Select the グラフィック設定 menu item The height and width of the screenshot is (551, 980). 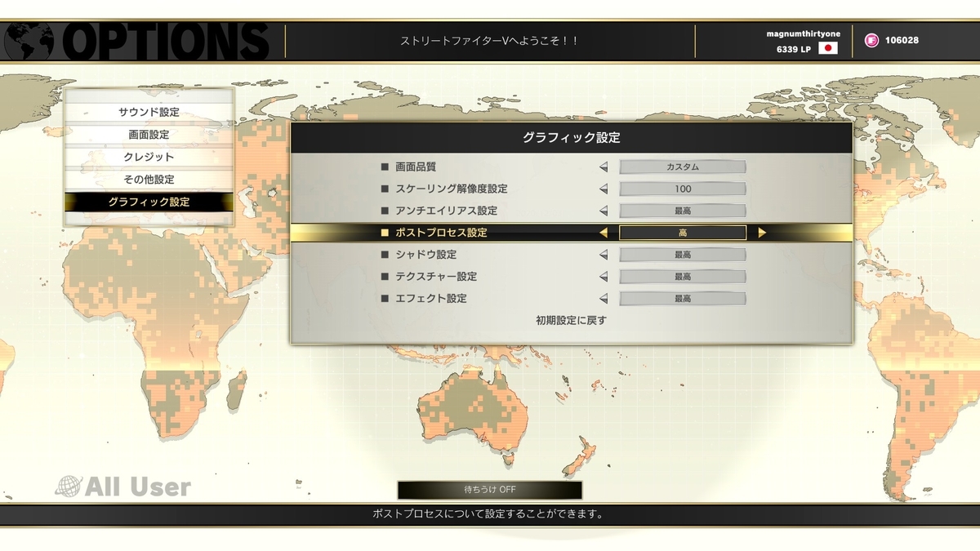point(149,202)
